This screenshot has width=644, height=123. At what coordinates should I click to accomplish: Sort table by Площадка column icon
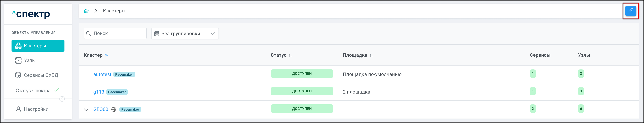click(371, 55)
